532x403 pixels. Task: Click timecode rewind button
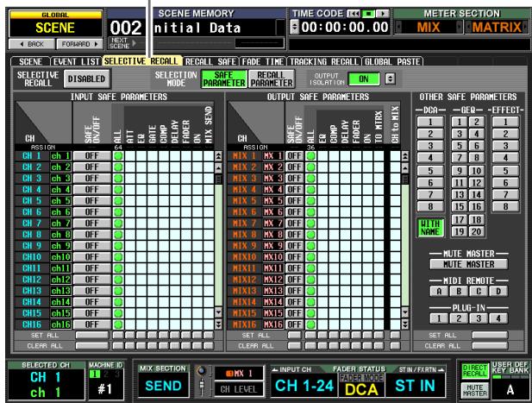[x=354, y=14]
